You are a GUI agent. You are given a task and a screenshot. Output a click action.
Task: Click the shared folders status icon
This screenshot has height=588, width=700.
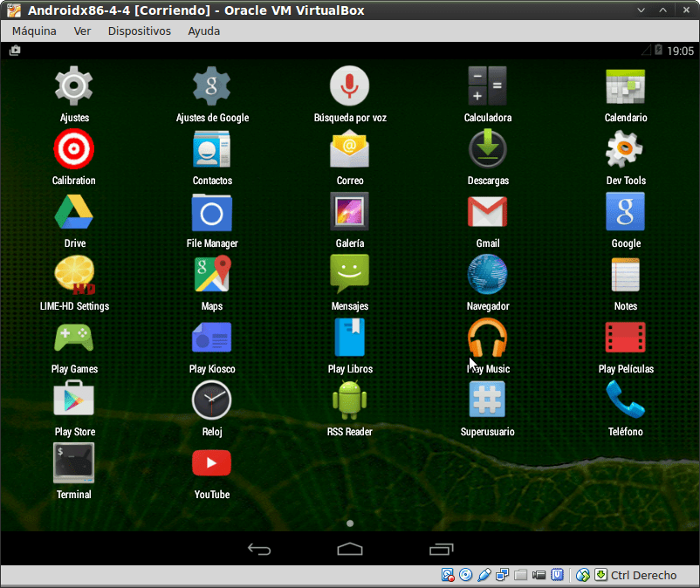click(x=521, y=575)
